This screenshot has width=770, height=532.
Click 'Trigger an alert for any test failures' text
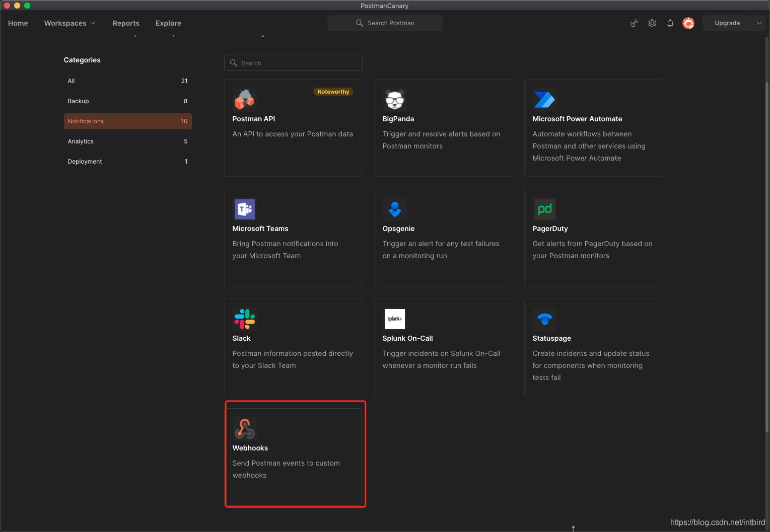441,250
